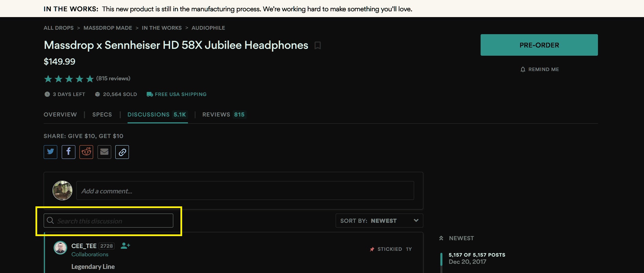Viewport: 644px width, 273px height.
Task: Go to All Drops breadcrumb
Action: point(59,28)
